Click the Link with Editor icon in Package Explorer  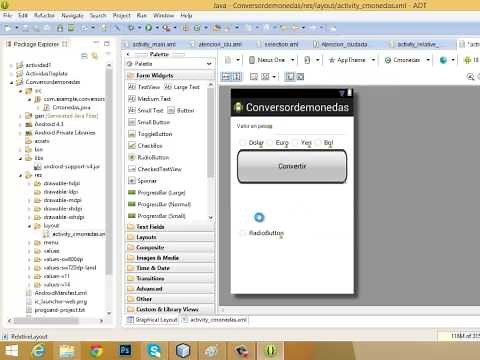click(x=95, y=56)
